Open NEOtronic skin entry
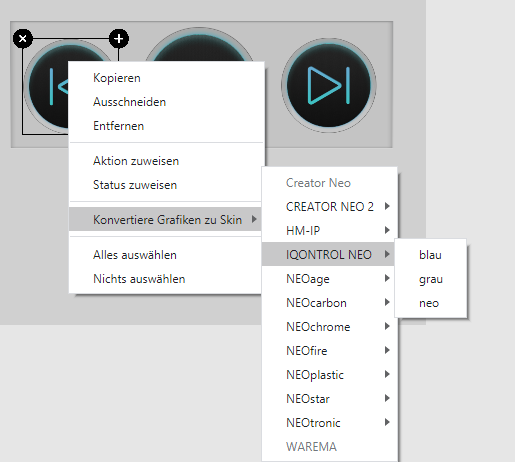Viewport: 515px width, 462px height. click(330, 423)
